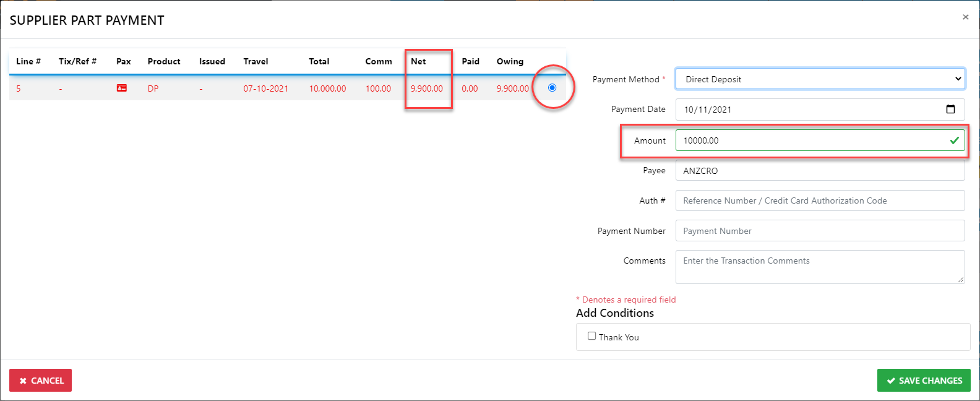Viewport: 980px width, 401px height.
Task: Click the paid value 0.00 cell
Action: point(470,88)
